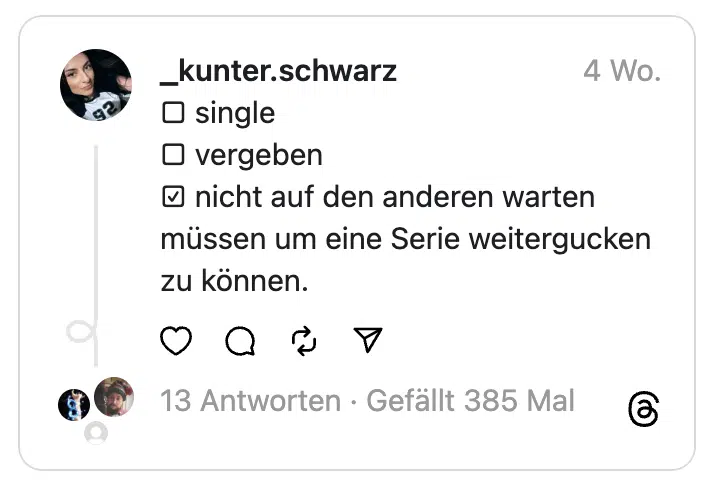Open the _kunter.schwarz profile picture
Screen dimensions: 718x488
point(96,85)
